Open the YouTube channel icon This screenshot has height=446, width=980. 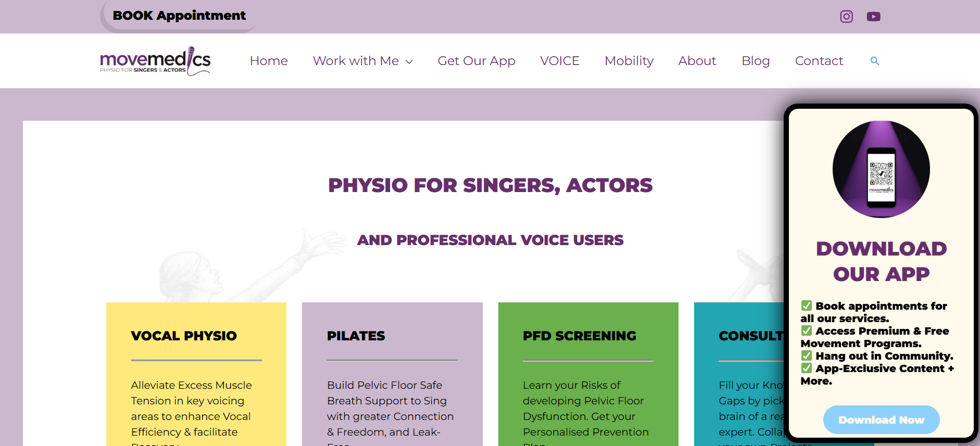(874, 17)
